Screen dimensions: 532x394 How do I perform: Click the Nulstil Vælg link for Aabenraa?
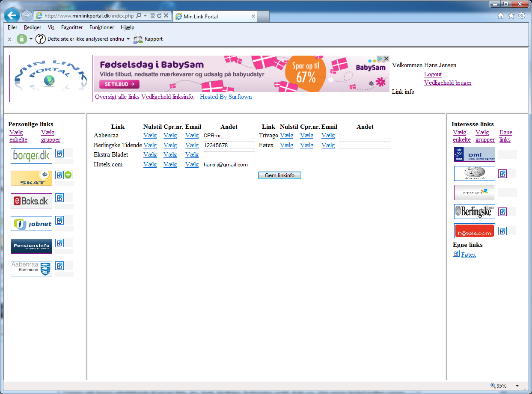[x=150, y=135]
